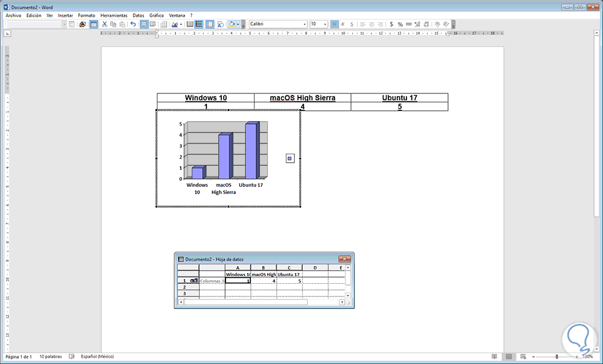Open the Edición menu
The height and width of the screenshot is (364, 603).
(34, 16)
